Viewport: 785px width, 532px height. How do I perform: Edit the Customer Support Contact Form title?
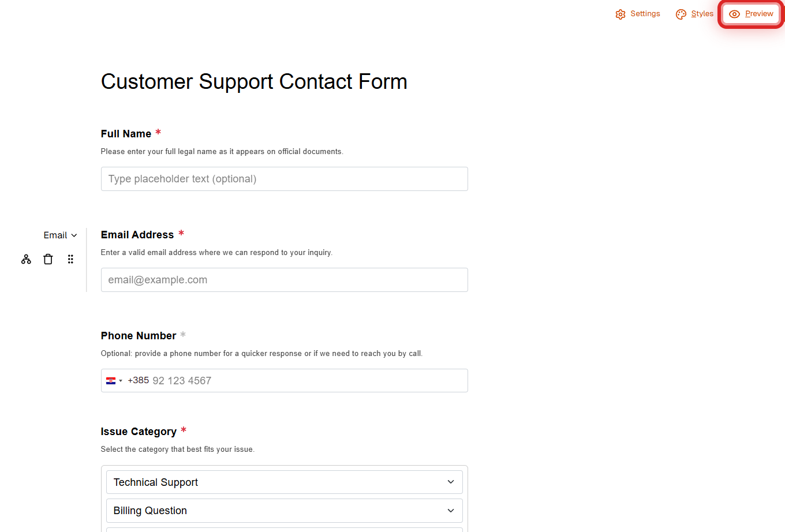pyautogui.click(x=254, y=82)
